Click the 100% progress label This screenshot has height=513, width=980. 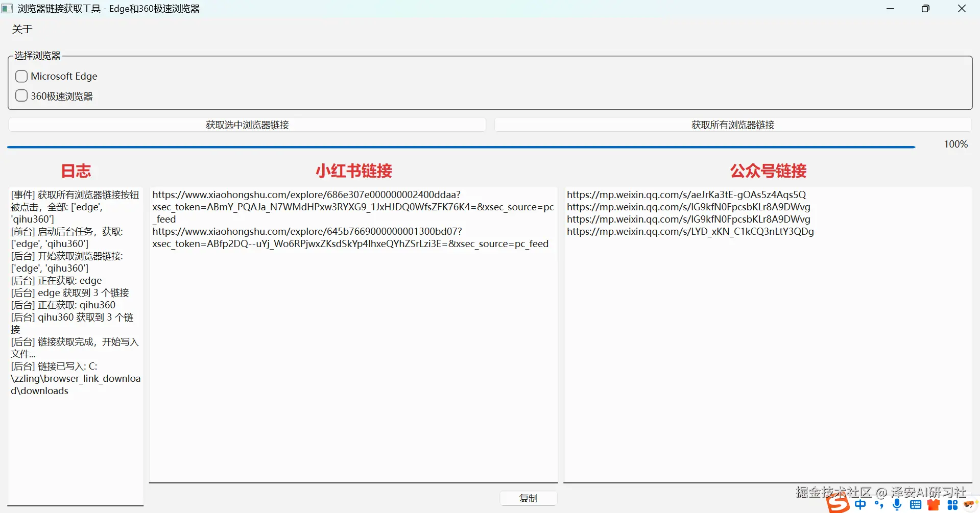(955, 144)
